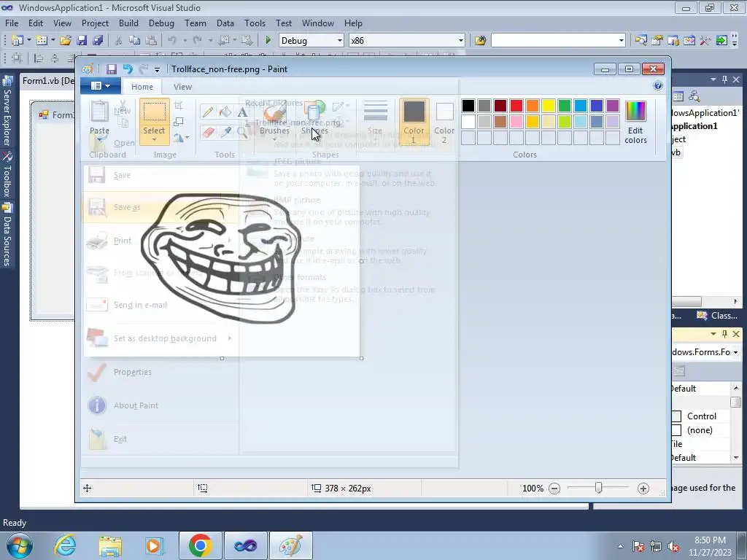The image size is (747, 560).
Task: Click the Edit colors button
Action: pos(635,122)
